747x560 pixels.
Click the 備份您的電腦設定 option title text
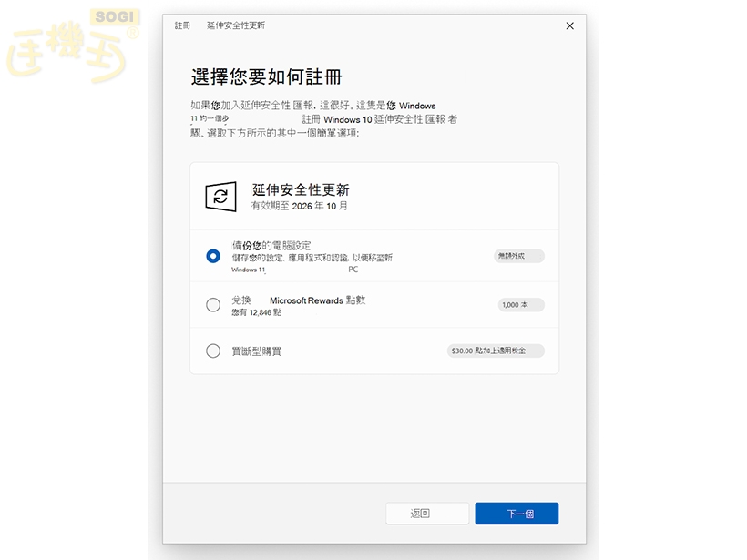[271, 246]
